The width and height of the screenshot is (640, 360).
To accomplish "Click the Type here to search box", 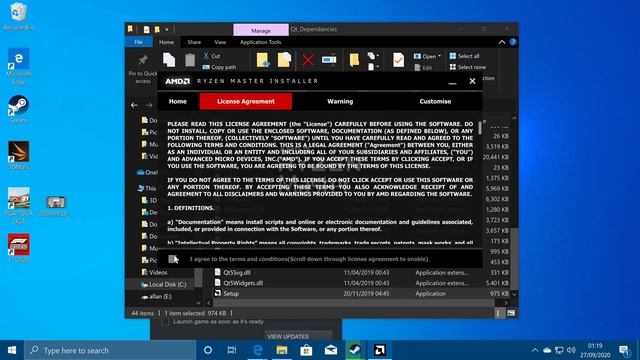I will (x=110, y=350).
